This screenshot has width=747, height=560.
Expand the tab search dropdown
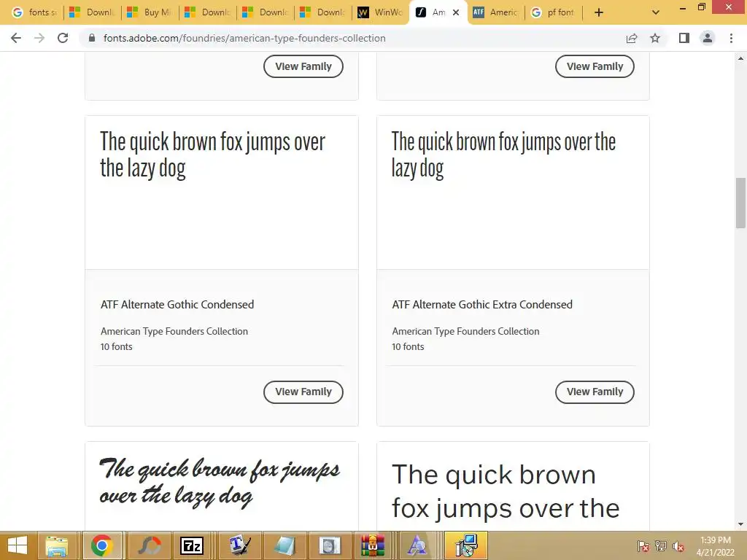click(x=656, y=12)
